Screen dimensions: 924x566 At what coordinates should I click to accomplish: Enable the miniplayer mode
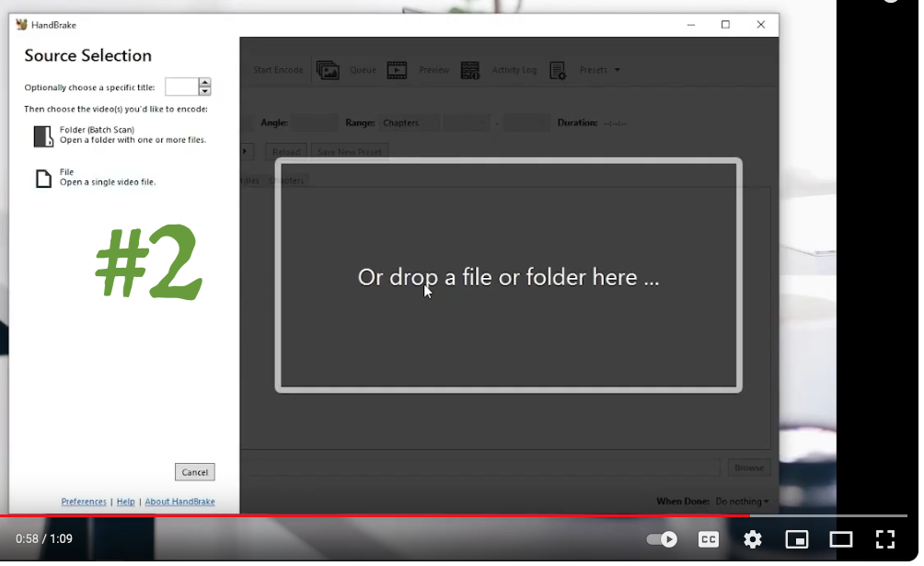[x=797, y=539]
